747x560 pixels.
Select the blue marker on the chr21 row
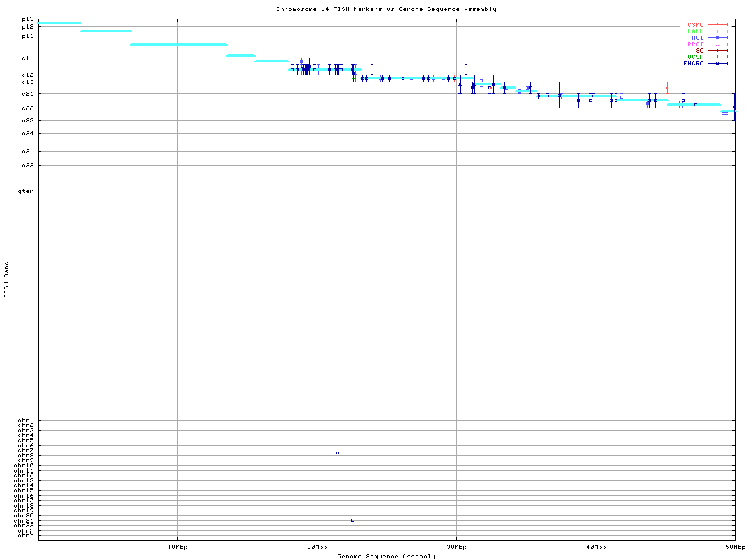pyautogui.click(x=352, y=520)
